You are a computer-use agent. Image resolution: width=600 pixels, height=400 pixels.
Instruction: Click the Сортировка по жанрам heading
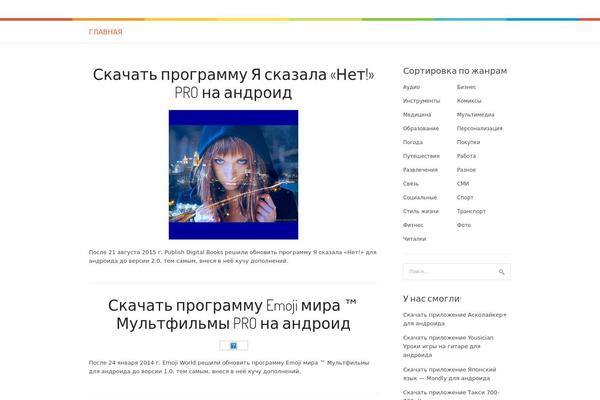455,71
